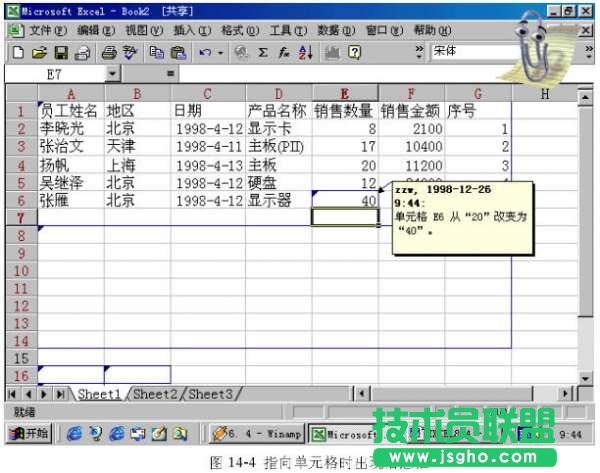Click the taskbar clock showing 9:44
This screenshot has width=600, height=473.
570,434
